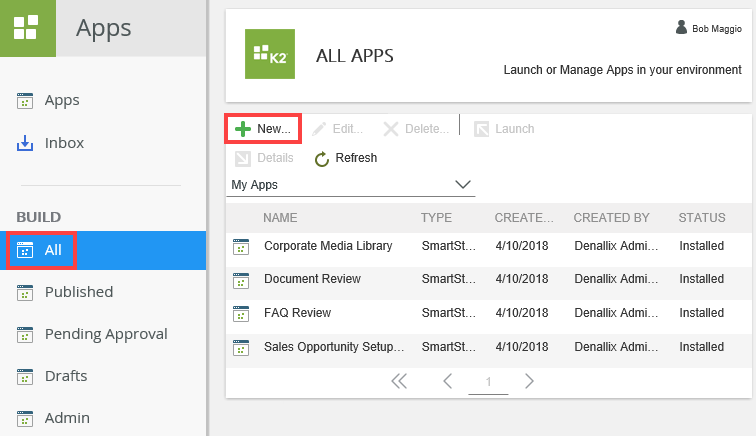Open the Published section in sidebar

point(78,292)
